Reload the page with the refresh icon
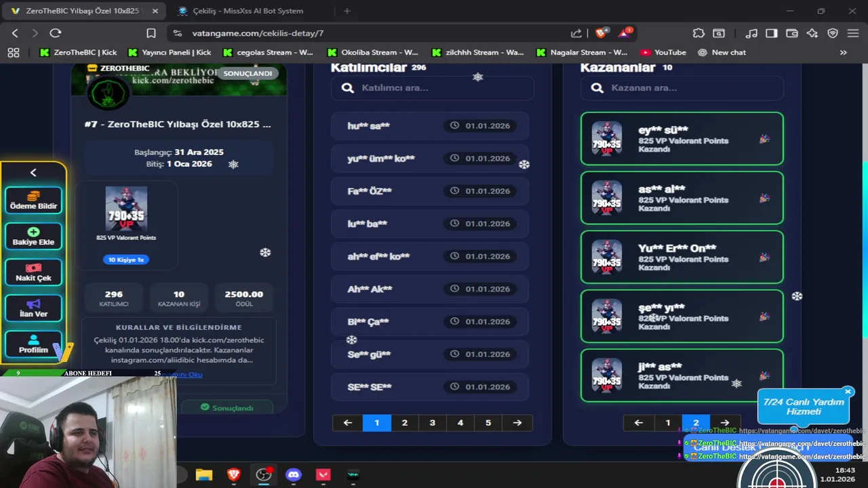Screen dimensions: 868x488 point(56,33)
